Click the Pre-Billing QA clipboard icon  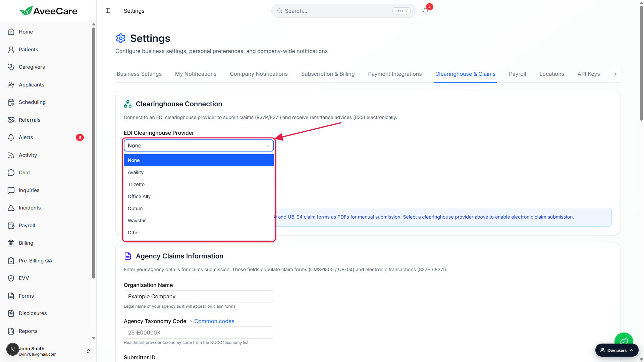coord(11,261)
